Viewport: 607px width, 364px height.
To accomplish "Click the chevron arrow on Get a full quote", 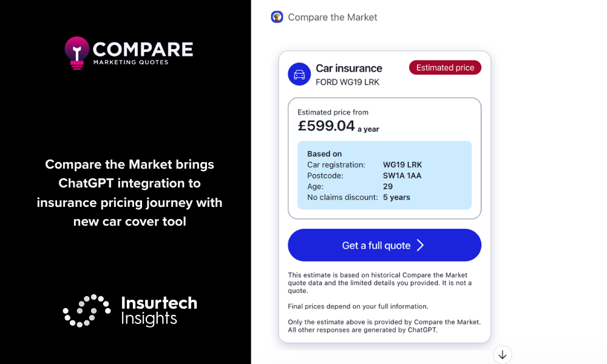I will click(x=420, y=245).
